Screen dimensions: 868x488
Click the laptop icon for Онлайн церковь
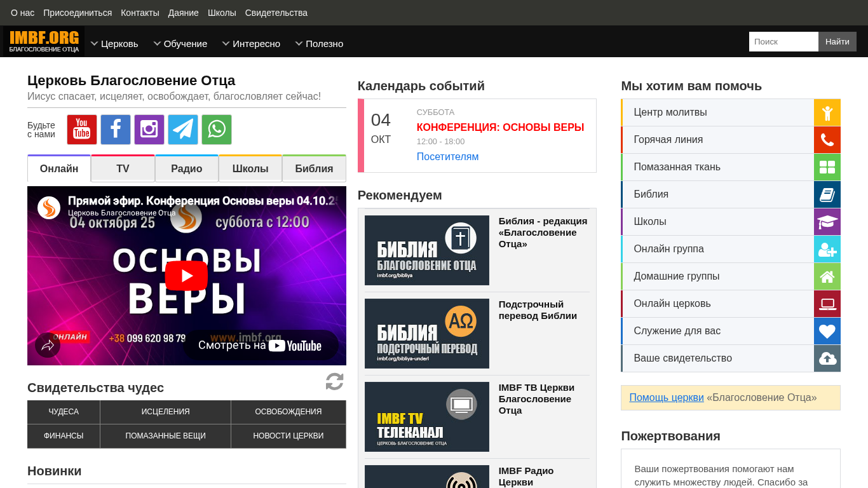827,304
